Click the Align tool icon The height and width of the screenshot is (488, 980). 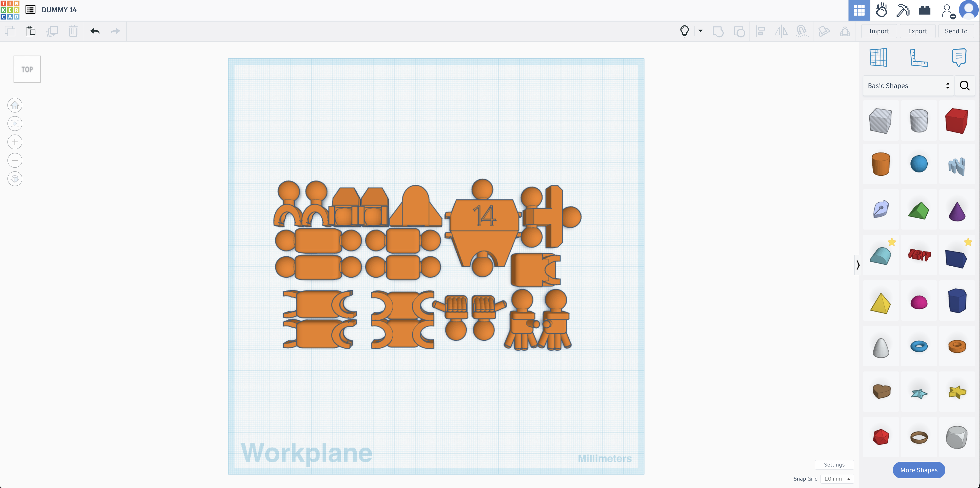pos(760,31)
